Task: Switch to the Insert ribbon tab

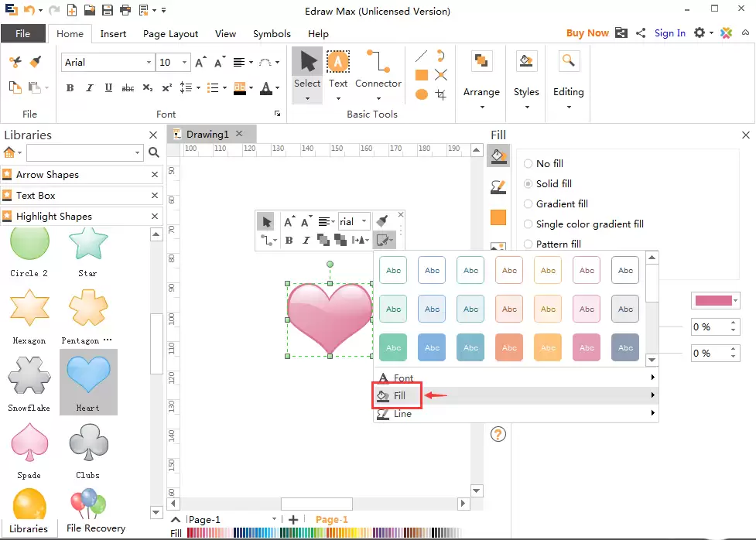Action: [x=113, y=34]
